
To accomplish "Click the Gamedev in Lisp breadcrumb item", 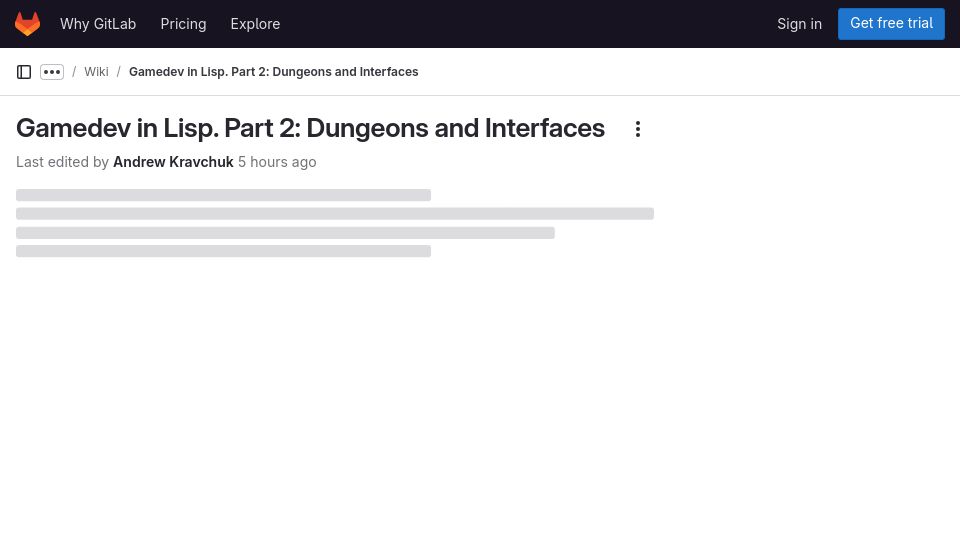I will 274,72.
